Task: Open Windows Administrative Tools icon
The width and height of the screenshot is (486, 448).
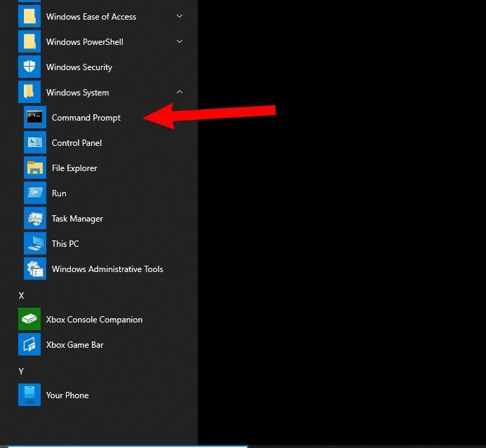Action: point(34,269)
